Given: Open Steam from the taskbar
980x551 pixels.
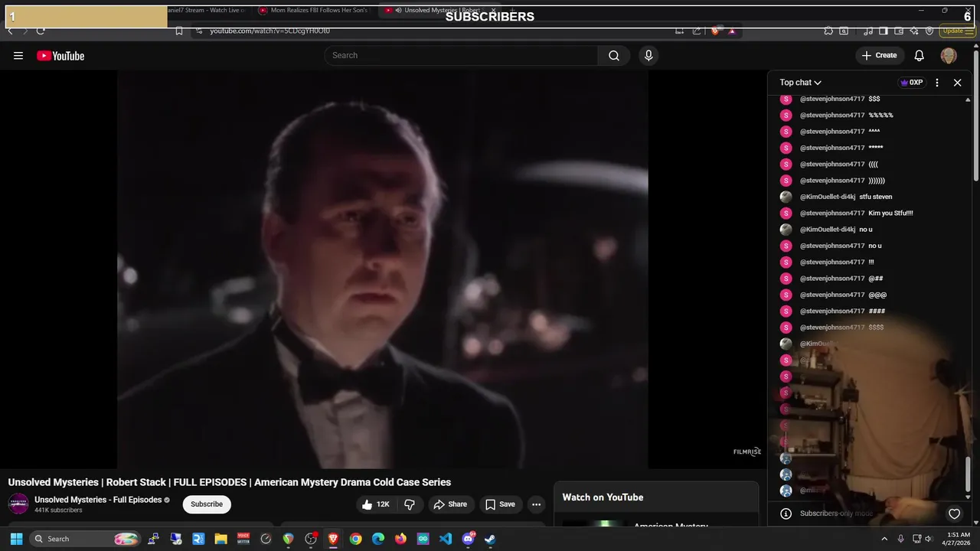Looking at the screenshot, I should 490,539.
